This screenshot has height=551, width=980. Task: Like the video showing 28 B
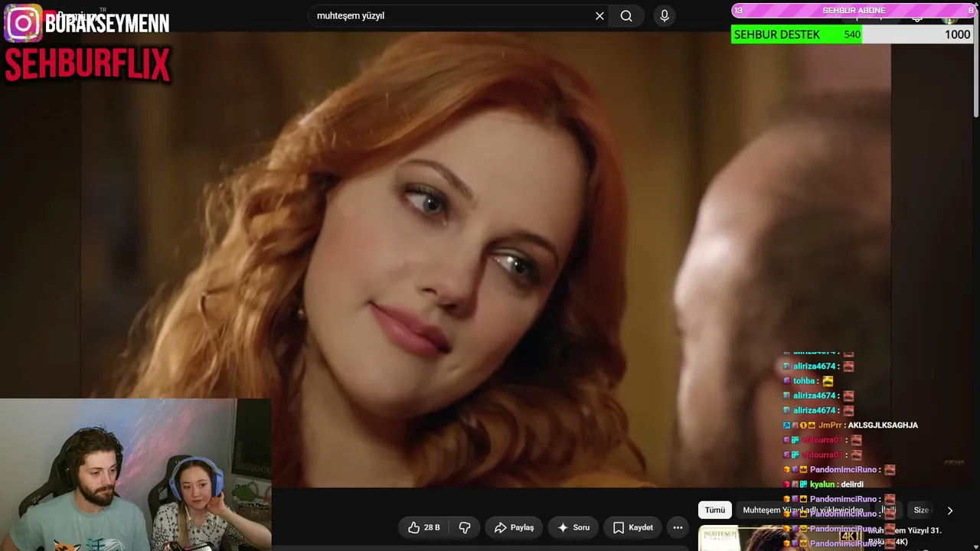click(x=423, y=527)
